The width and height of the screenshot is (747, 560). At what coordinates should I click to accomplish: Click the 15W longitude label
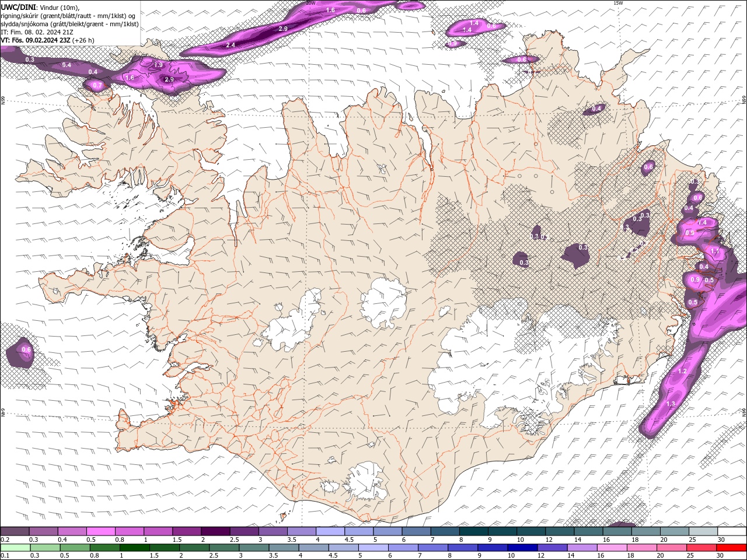619,3
